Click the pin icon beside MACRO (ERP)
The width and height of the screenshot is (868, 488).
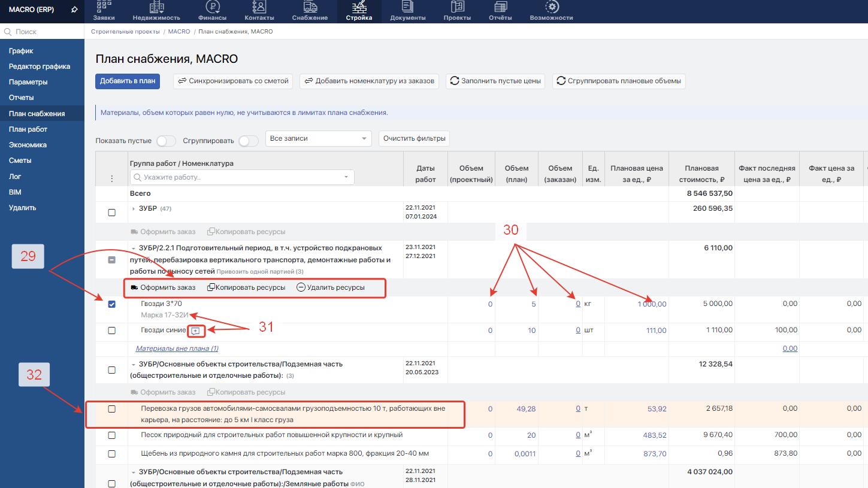pos(74,10)
